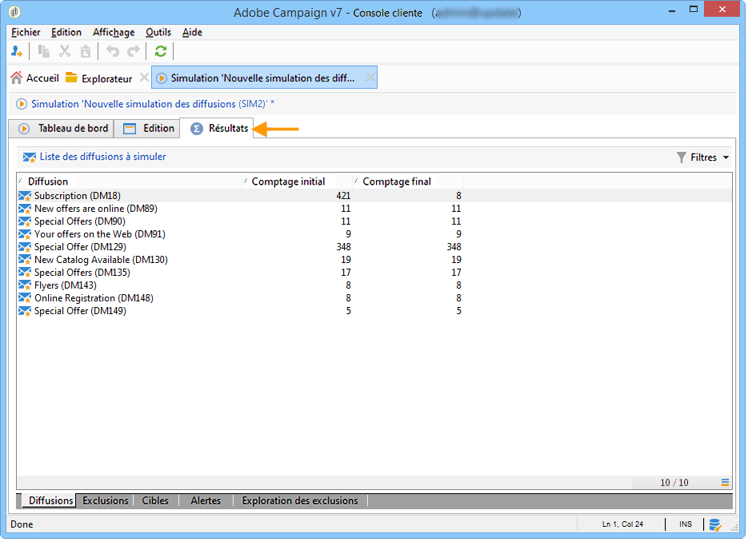756x550 pixels.
Task: Switch to Diffusions bottom tab
Action: (x=50, y=501)
